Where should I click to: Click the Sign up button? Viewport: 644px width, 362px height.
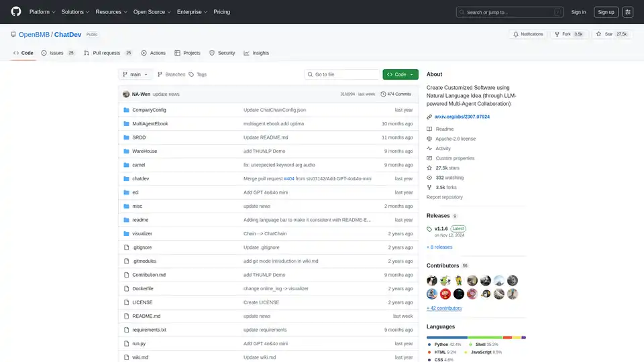[x=606, y=12]
